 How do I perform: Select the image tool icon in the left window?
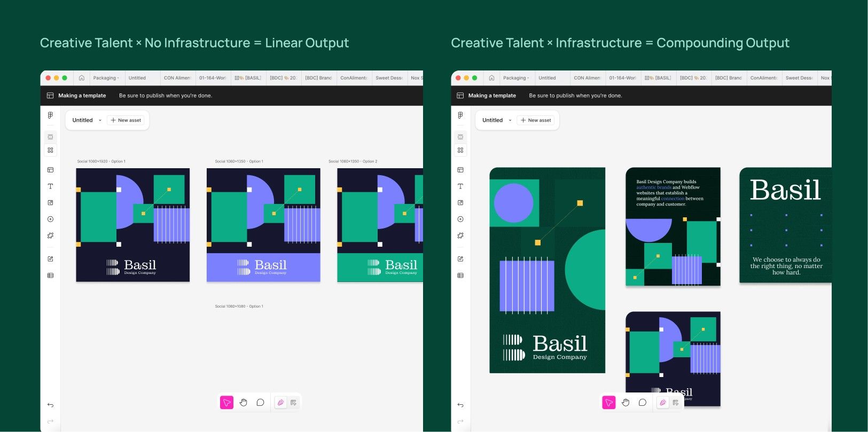point(50,203)
